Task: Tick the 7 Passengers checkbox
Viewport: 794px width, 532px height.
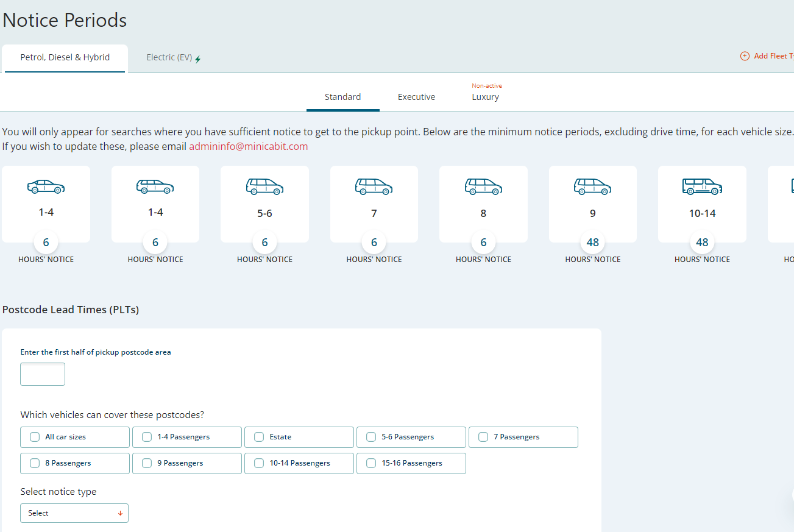Action: tap(483, 437)
